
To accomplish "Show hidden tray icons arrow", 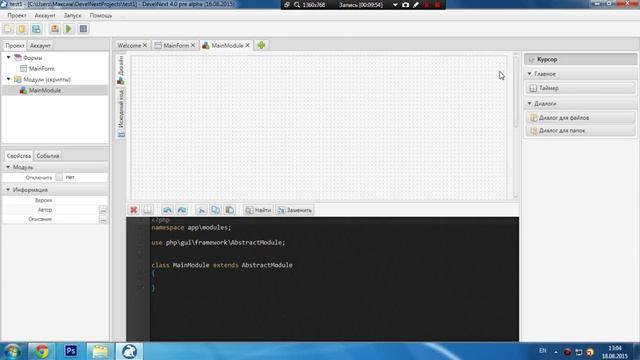I will 556,351.
